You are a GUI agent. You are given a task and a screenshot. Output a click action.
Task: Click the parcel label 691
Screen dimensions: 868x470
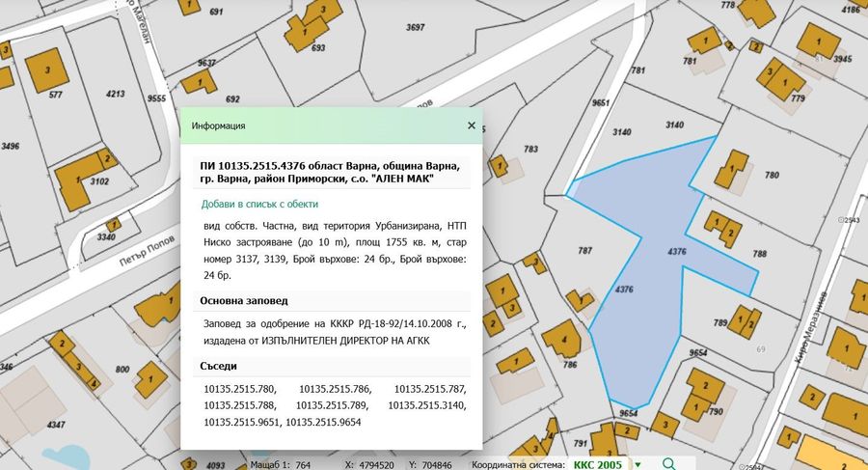coord(216,12)
